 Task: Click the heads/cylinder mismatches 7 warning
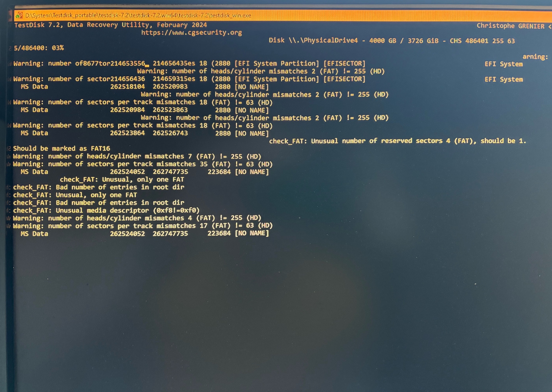click(137, 156)
